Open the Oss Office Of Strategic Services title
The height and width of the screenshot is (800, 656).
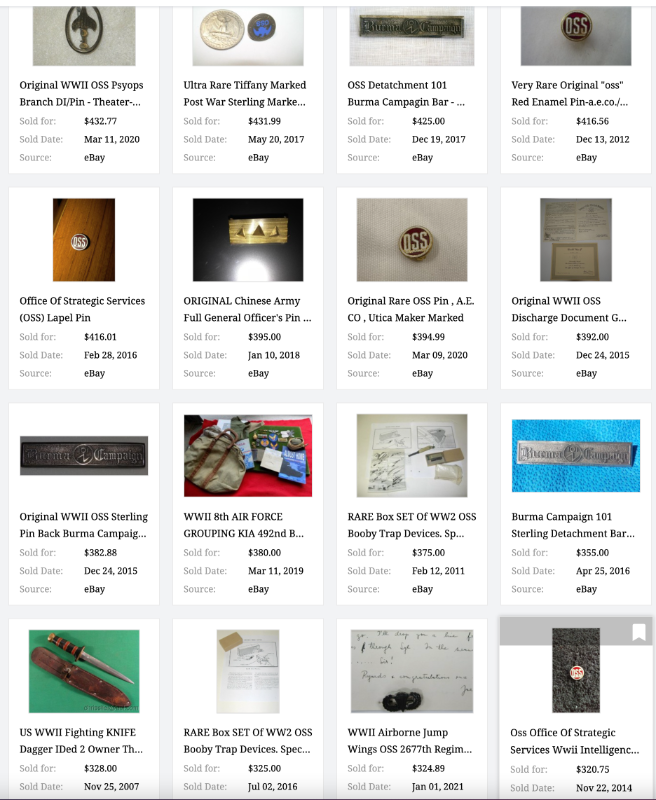pyautogui.click(x=574, y=741)
